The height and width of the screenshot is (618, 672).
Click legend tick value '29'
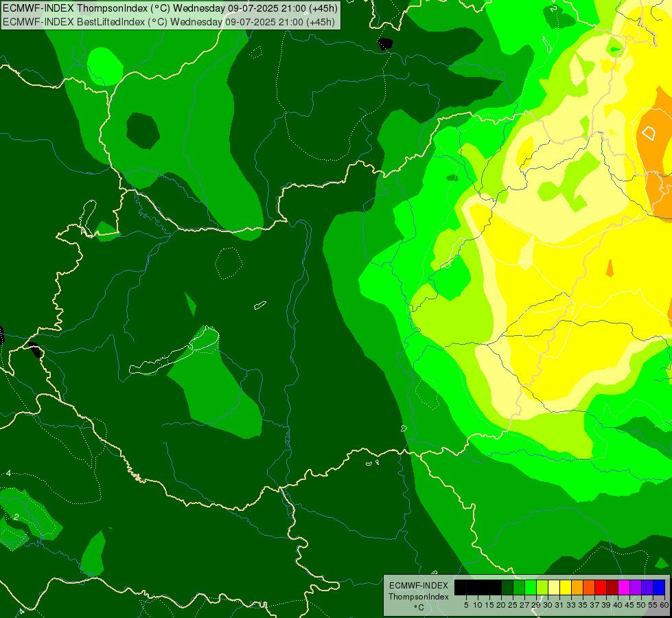(536, 605)
